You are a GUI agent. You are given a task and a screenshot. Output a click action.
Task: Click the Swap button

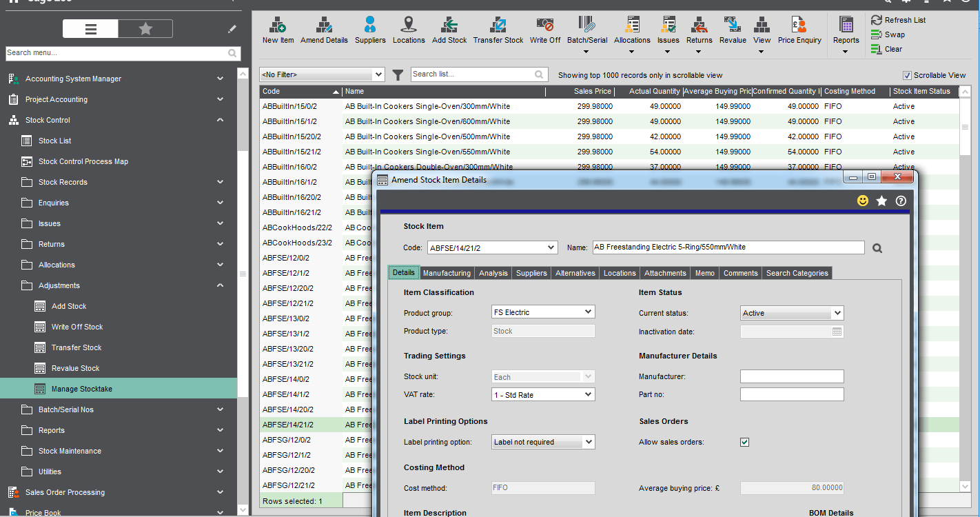888,34
